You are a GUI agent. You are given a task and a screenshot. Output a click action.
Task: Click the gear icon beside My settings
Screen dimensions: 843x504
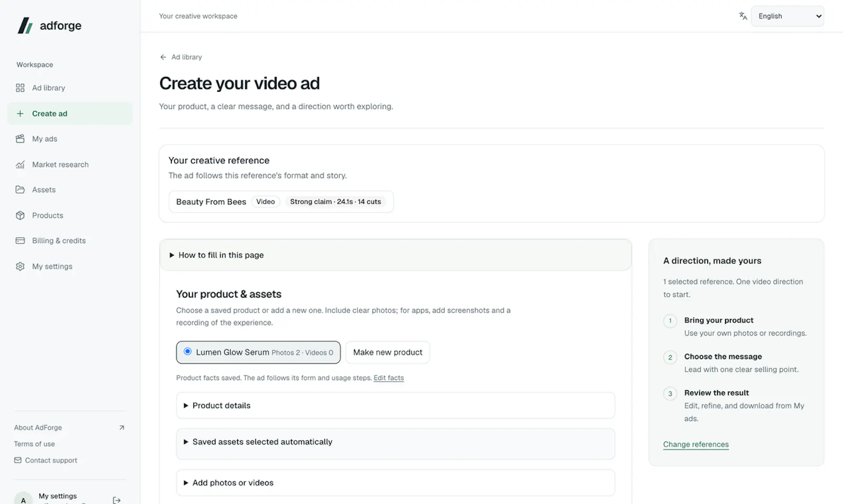click(x=20, y=266)
